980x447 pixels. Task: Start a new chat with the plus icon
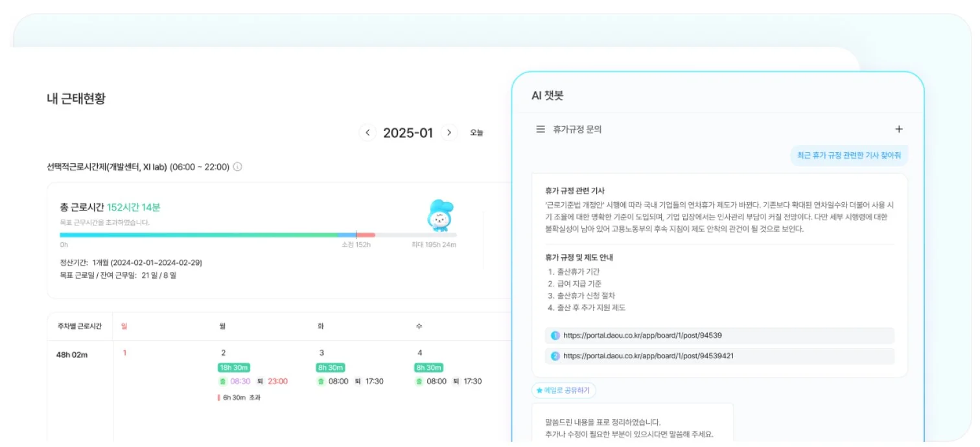pos(899,128)
